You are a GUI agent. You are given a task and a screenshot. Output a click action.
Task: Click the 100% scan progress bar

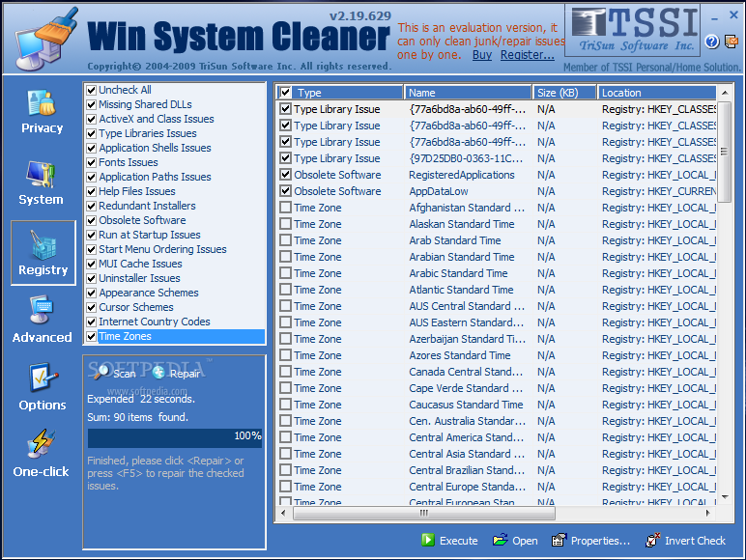pos(175,438)
